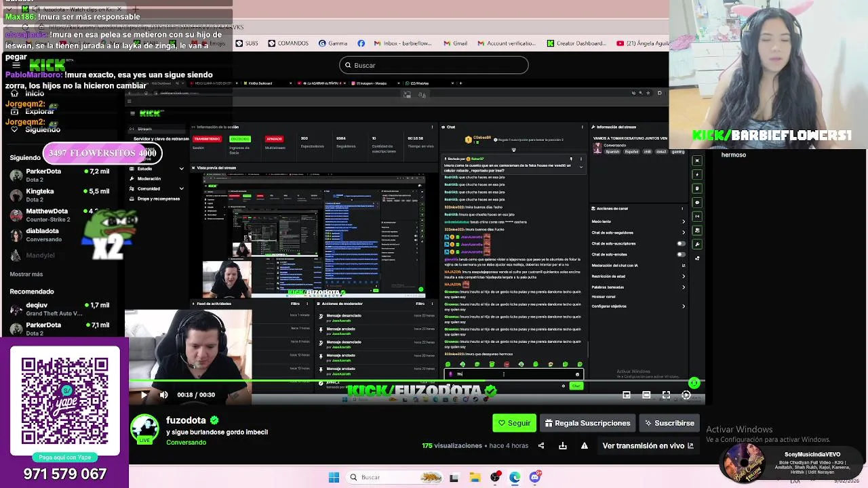This screenshot has height=488, width=868.
Task: Open the Gmail bookmark
Action: pyautogui.click(x=455, y=43)
